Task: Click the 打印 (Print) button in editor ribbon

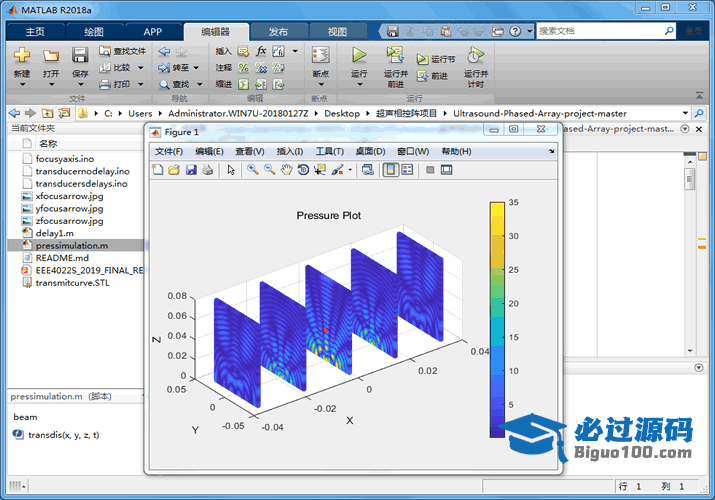Action: point(115,84)
